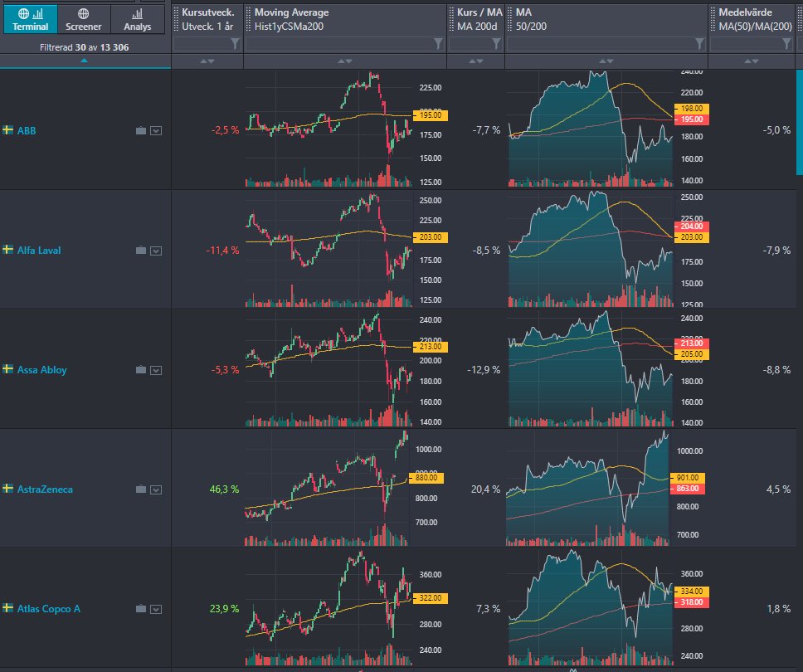Viewport: 803px width, 672px height.
Task: Click the Medelvärde MA(50)/MA(200) column header
Action: 752,19
